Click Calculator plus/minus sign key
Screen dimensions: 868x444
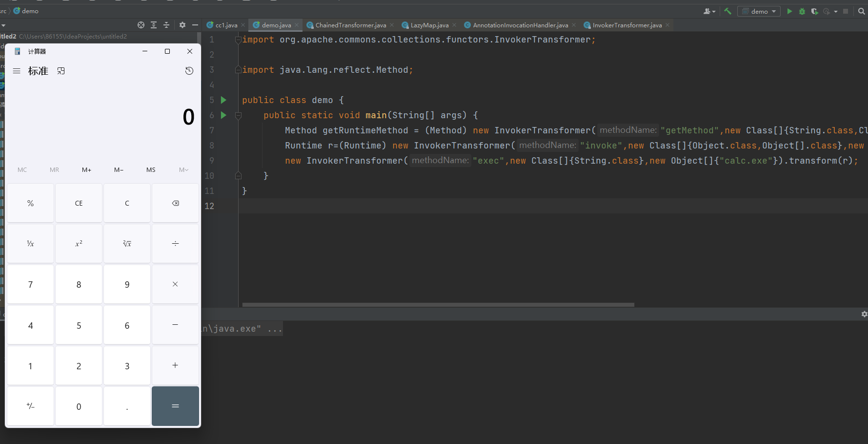coord(30,406)
